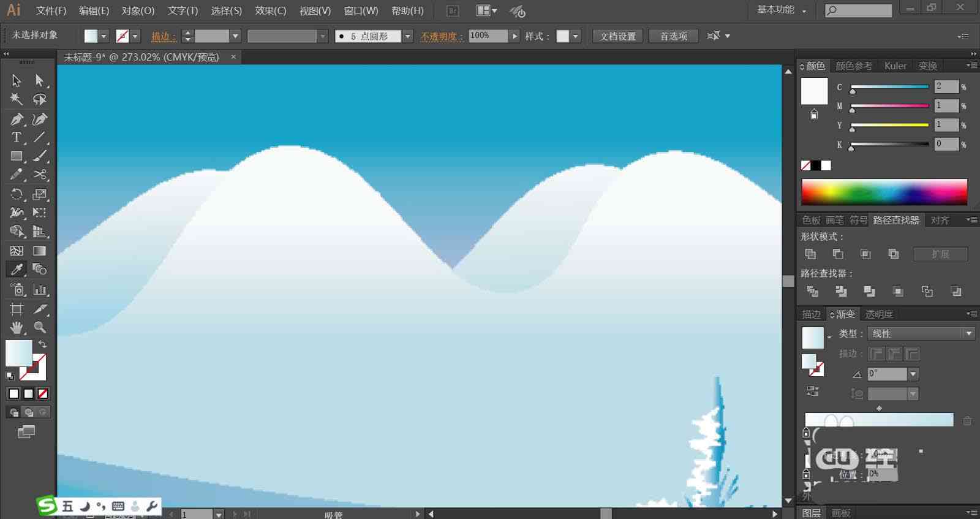Toggle the Change Screen Mode button
Image resolution: width=980 pixels, height=519 pixels.
coord(26,432)
